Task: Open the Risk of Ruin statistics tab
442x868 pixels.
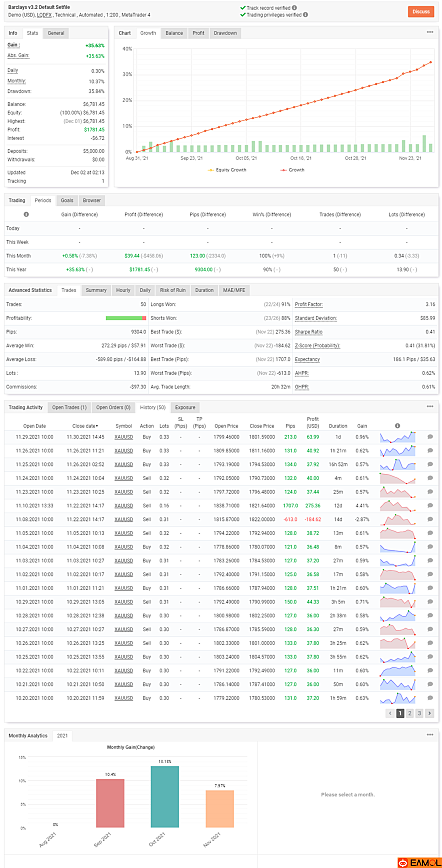Action: coord(173,290)
